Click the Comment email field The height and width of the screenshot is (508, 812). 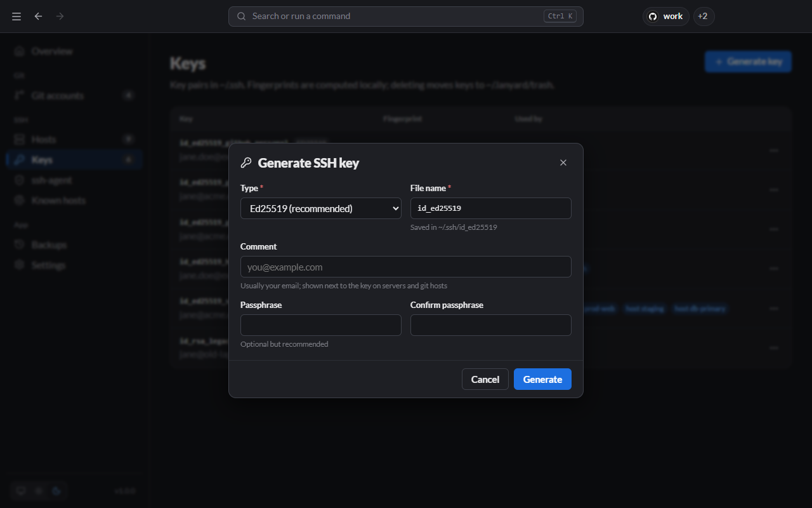pyautogui.click(x=406, y=267)
